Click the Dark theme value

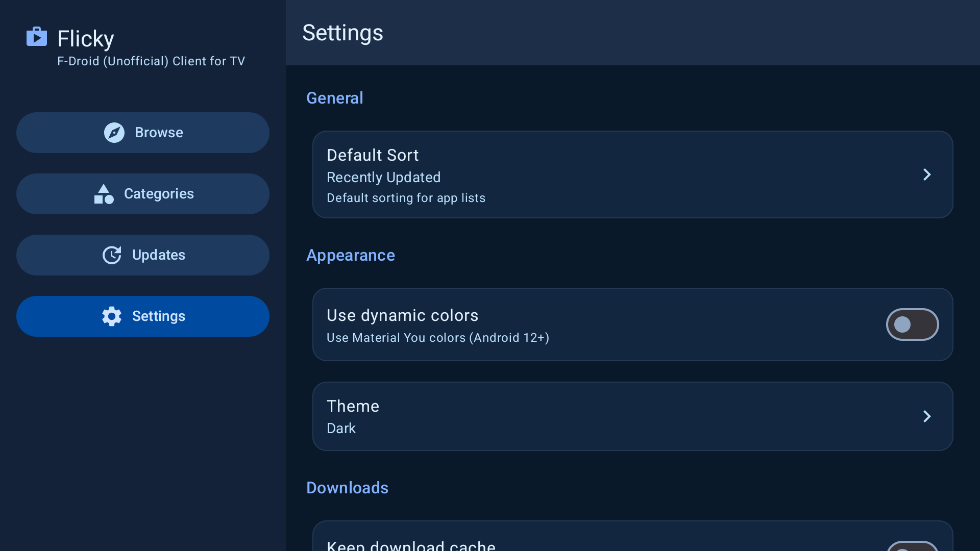point(341,428)
